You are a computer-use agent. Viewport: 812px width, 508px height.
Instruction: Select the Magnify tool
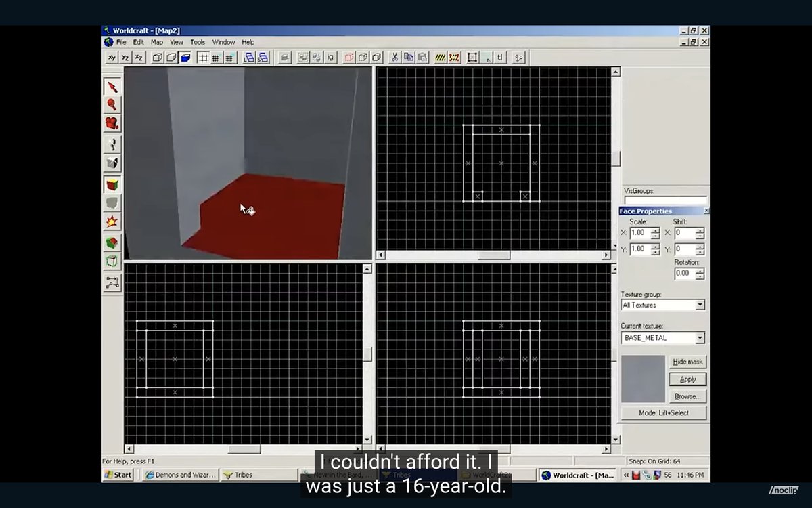click(x=112, y=104)
